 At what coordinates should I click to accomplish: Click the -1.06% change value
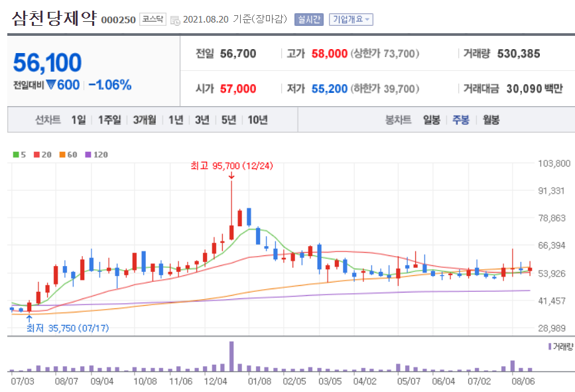(x=110, y=85)
